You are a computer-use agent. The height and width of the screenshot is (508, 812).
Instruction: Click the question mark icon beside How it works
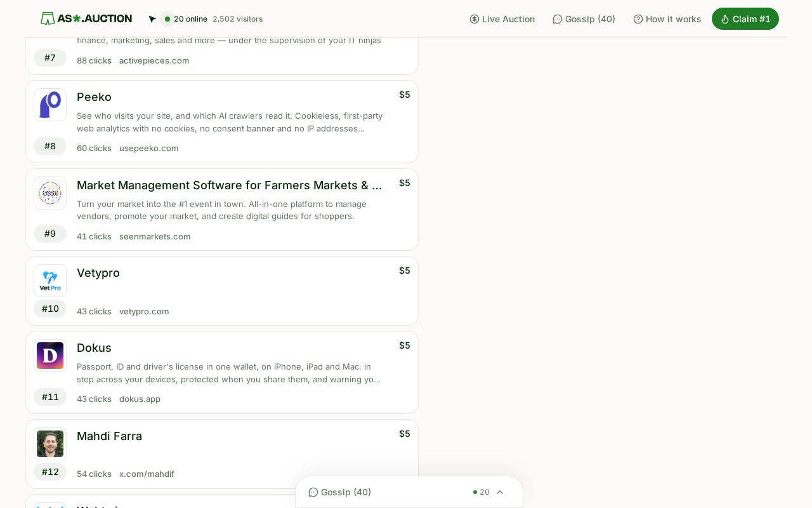pyautogui.click(x=638, y=19)
